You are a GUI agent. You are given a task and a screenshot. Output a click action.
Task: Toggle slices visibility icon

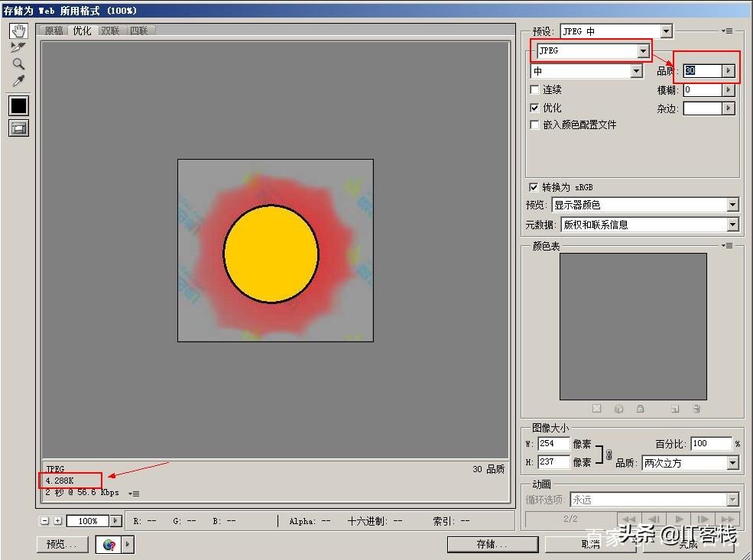click(18, 128)
